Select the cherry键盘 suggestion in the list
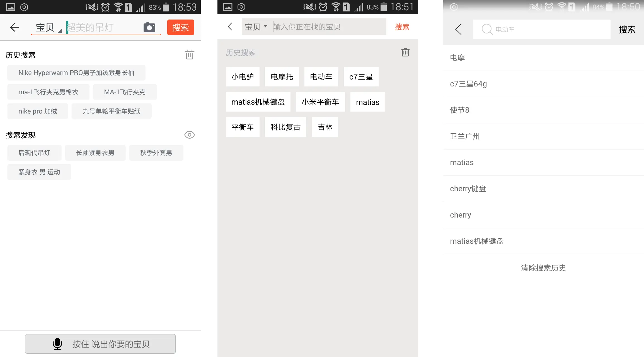The width and height of the screenshot is (644, 357). tap(468, 189)
